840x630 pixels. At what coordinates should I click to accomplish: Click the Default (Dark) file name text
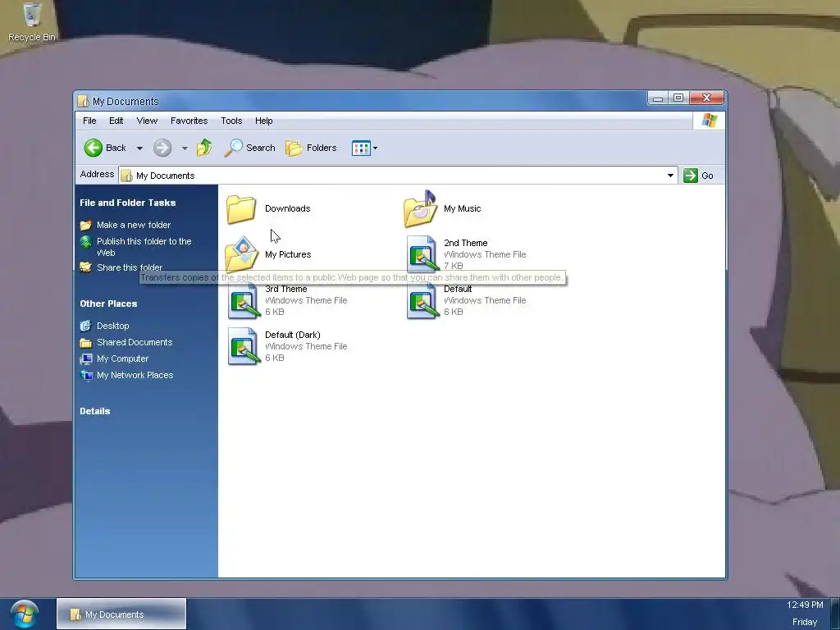[x=293, y=335]
